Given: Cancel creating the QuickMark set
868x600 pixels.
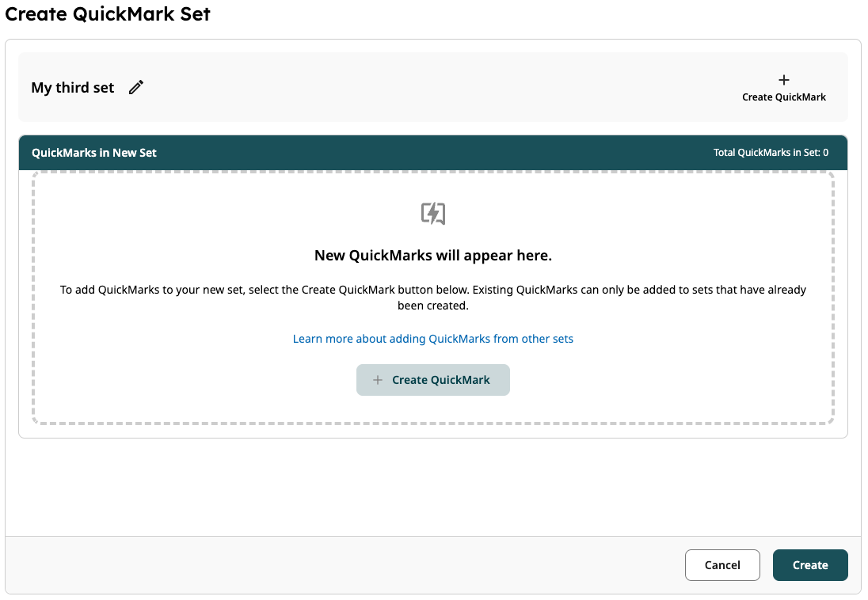Looking at the screenshot, I should (722, 565).
